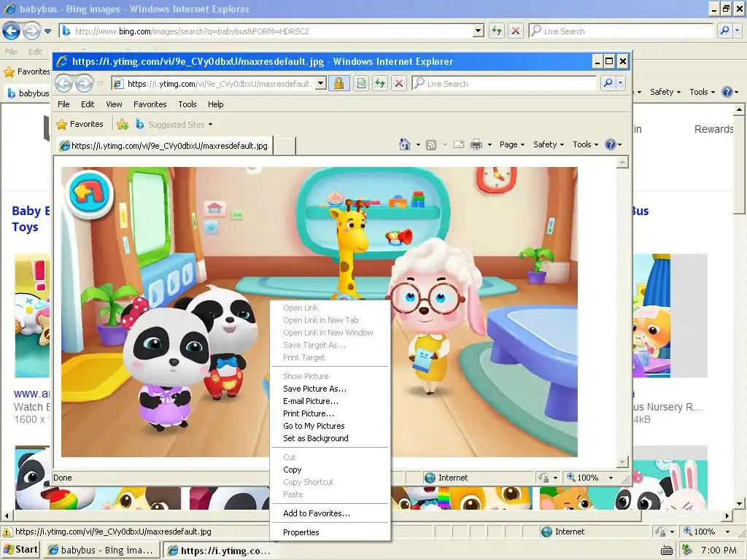The height and width of the screenshot is (560, 747).
Task: Click search magnifier in background Bing window
Action: click(724, 31)
